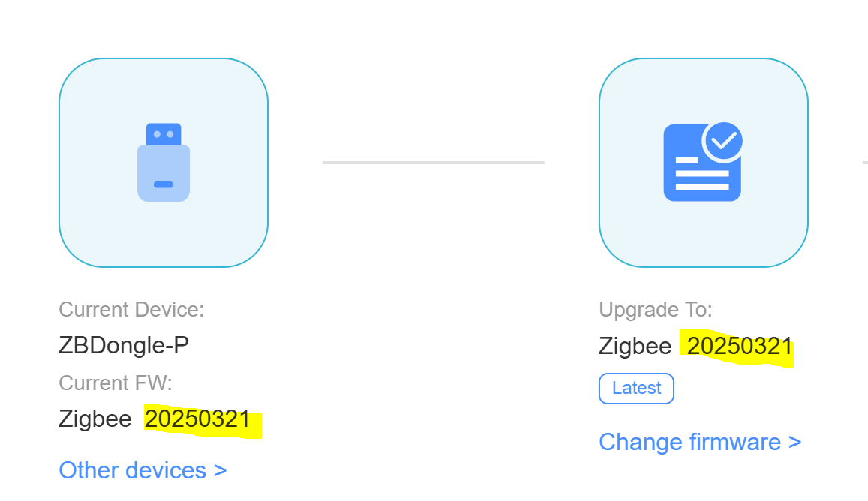Open the Other devices link
Viewport: 868px width, 501px height.
tap(143, 470)
